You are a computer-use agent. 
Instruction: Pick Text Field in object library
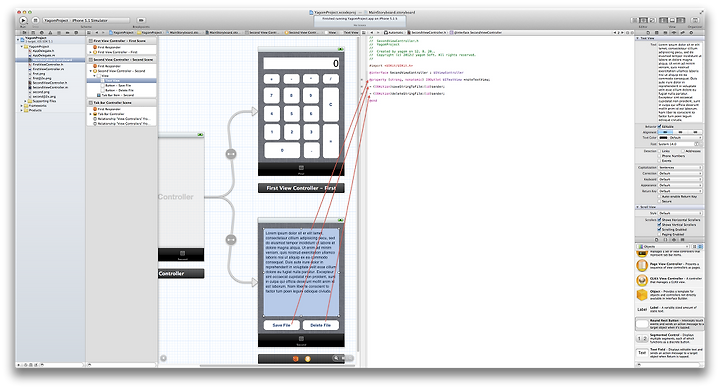(x=669, y=353)
